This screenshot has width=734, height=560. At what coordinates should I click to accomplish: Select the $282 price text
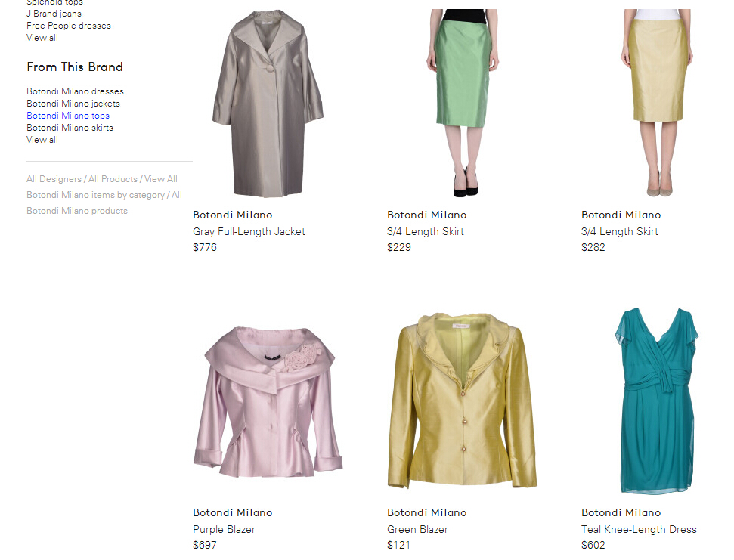[x=593, y=247]
